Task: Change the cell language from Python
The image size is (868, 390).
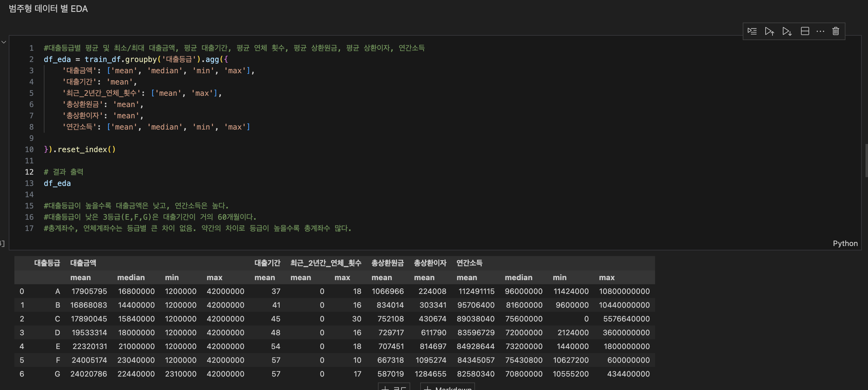Action: tap(845, 243)
